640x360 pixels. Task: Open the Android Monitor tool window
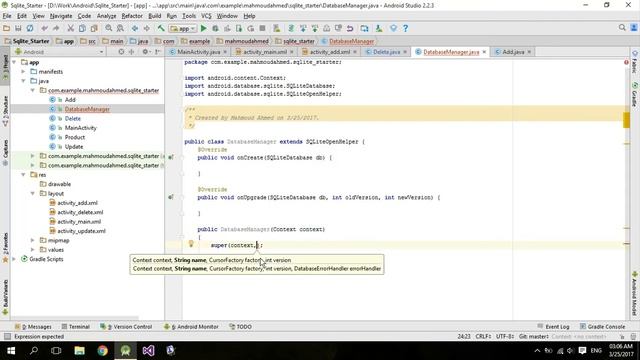point(191,327)
